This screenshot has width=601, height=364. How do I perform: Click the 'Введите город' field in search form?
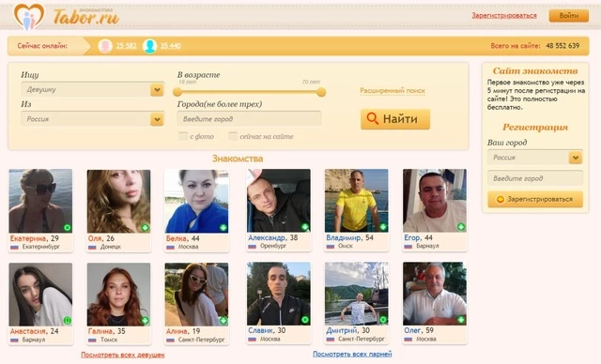coord(249,119)
